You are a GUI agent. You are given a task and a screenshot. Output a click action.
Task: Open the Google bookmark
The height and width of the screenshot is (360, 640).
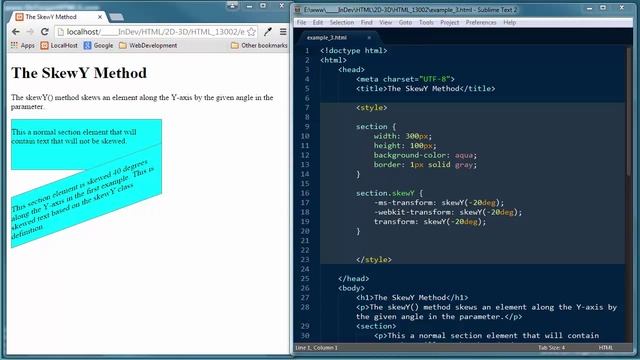click(x=98, y=45)
